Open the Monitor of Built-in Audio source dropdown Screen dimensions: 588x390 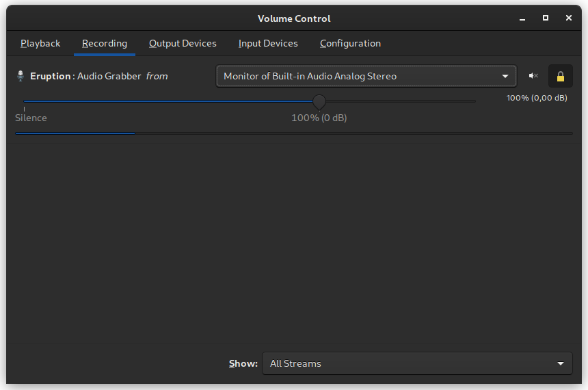[x=366, y=76]
